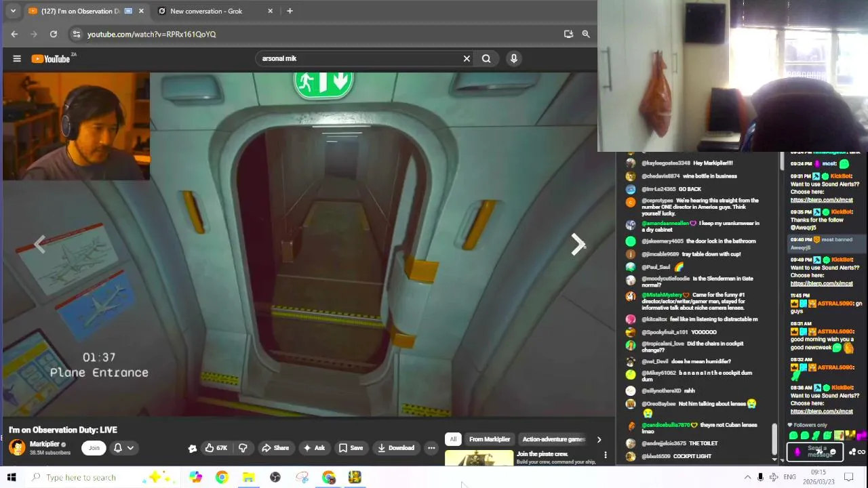Go forward in the browser
This screenshot has width=868, height=488.
(x=34, y=34)
